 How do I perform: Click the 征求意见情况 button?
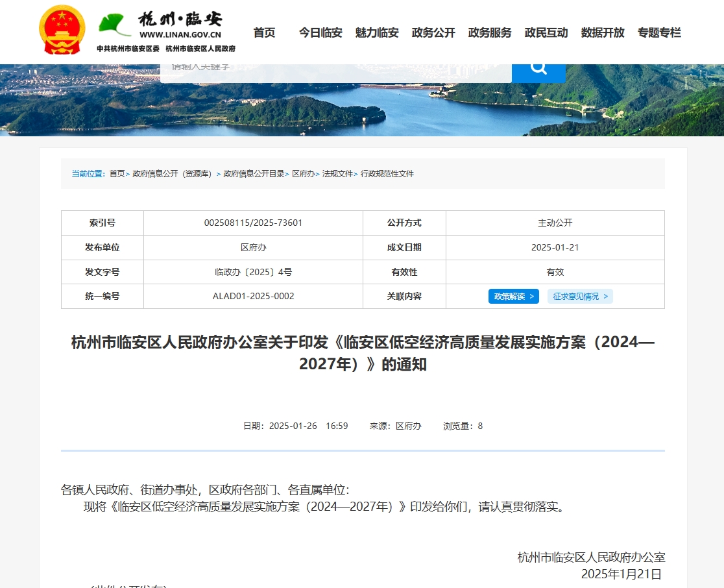tap(580, 297)
